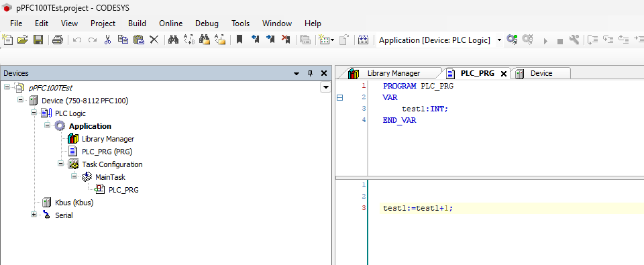This screenshot has height=265, width=644.
Task: Open device tree view dropdown button
Action: 326,87
